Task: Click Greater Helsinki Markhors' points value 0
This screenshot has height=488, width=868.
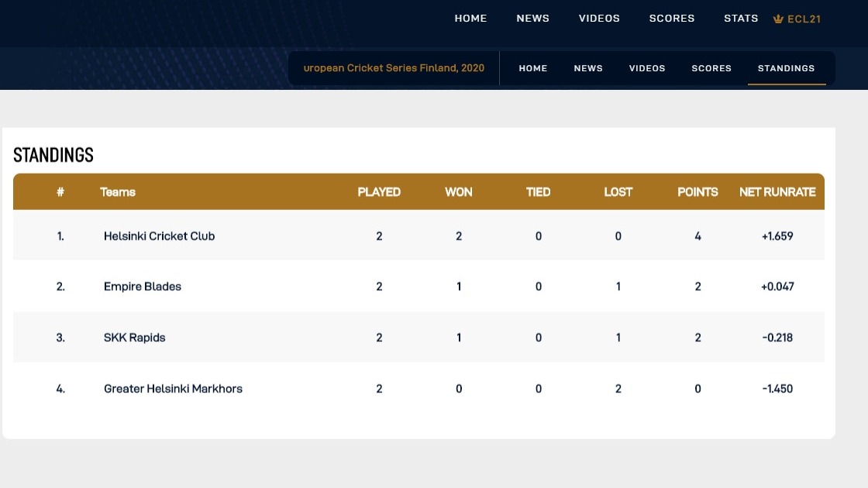Action: [697, 388]
